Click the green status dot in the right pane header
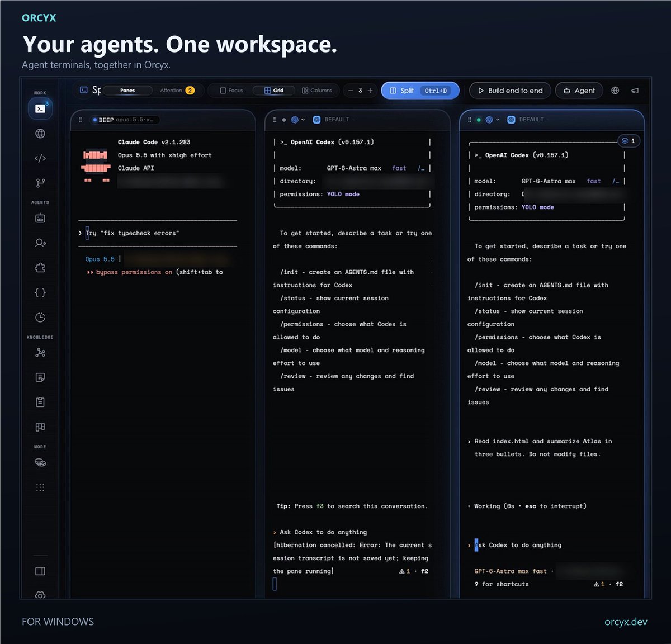The image size is (671, 644). [x=479, y=120]
